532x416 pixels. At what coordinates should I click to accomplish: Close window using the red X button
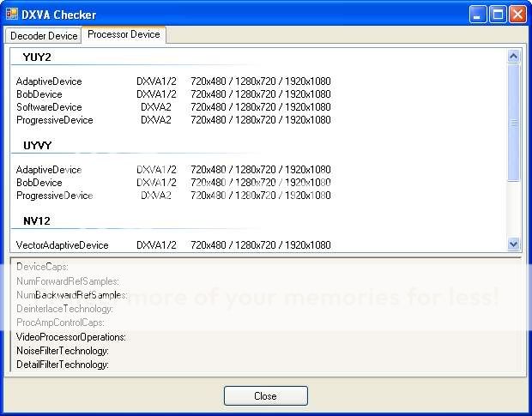point(517,15)
